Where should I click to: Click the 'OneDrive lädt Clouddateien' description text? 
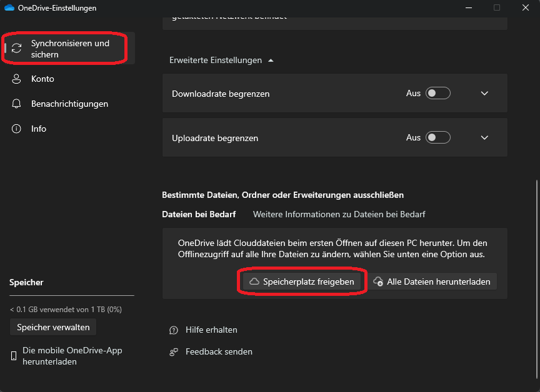332,248
